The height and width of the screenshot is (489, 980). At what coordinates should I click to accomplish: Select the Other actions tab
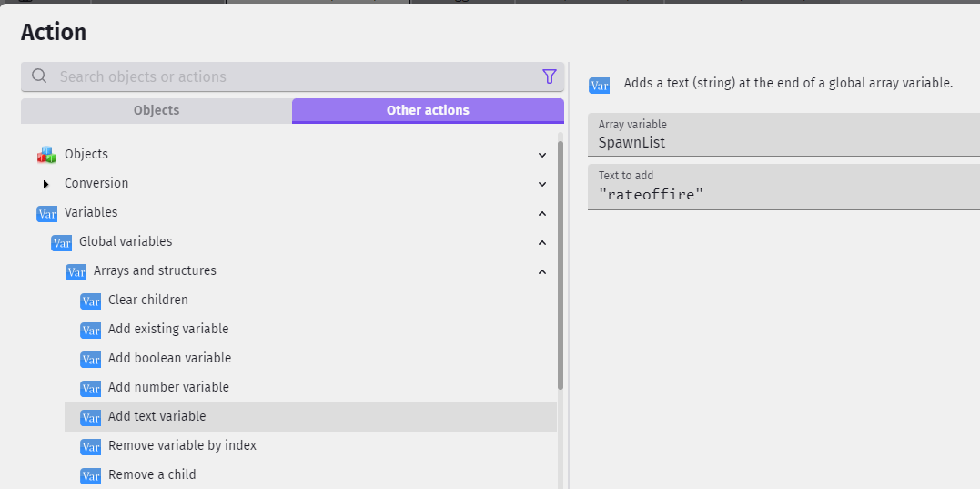click(429, 111)
